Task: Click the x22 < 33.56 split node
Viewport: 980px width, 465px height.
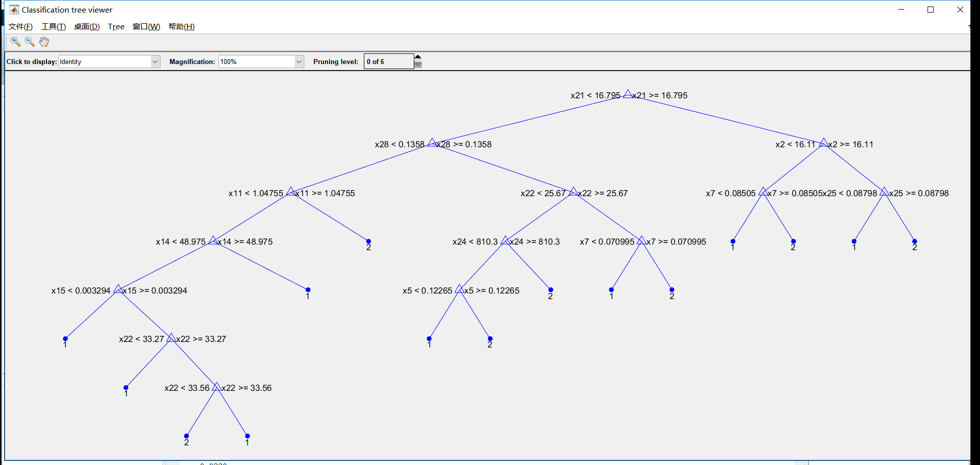Action: 216,386
